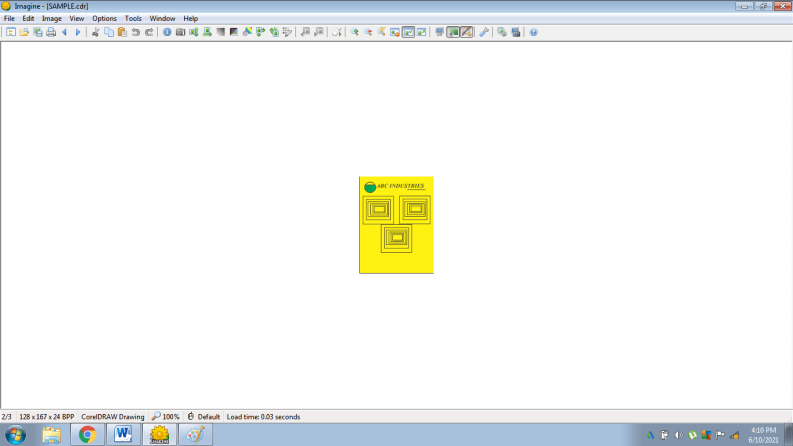Viewport: 793px width, 446px height.
Task: Open File Explorer from taskbar
Action: pos(52,435)
